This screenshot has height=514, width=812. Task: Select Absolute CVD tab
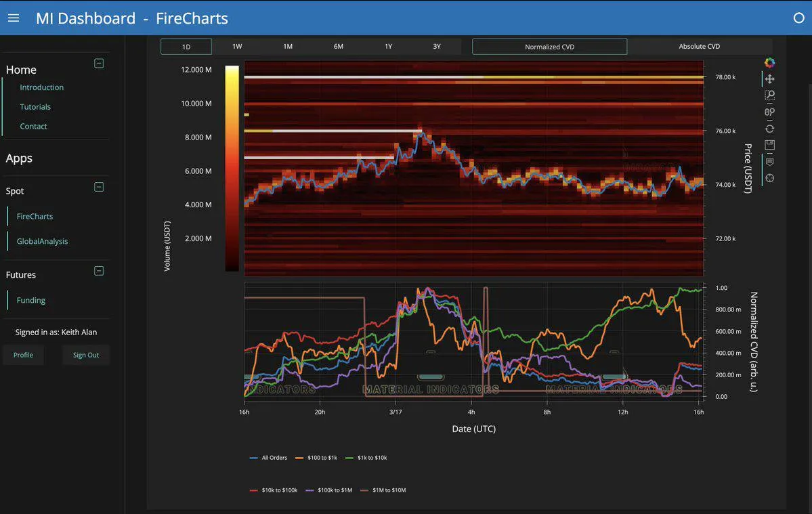click(x=699, y=47)
